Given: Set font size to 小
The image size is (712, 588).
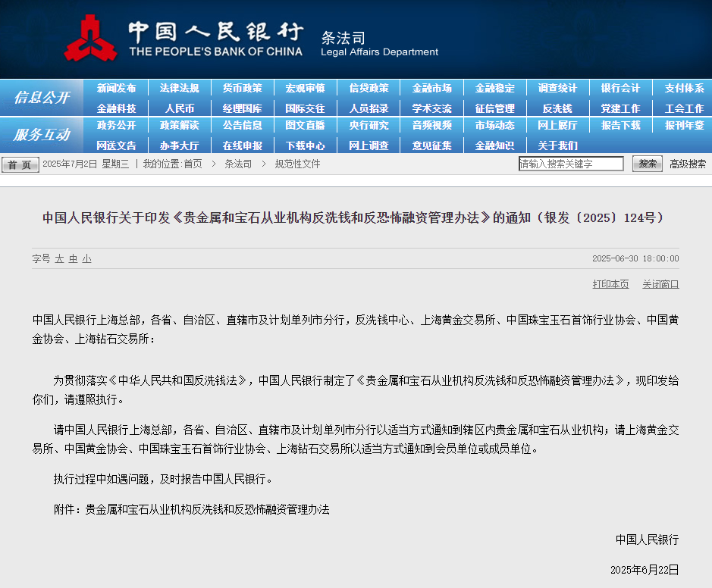Looking at the screenshot, I should pos(86,258).
